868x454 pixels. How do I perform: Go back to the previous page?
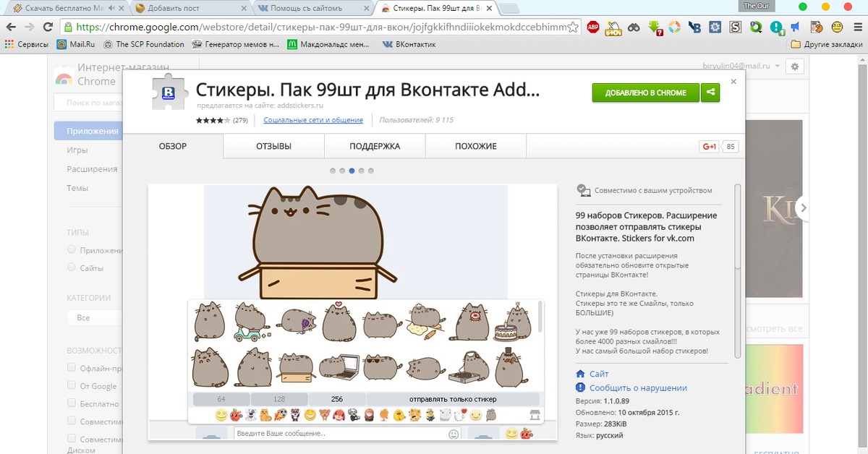pos(10,27)
